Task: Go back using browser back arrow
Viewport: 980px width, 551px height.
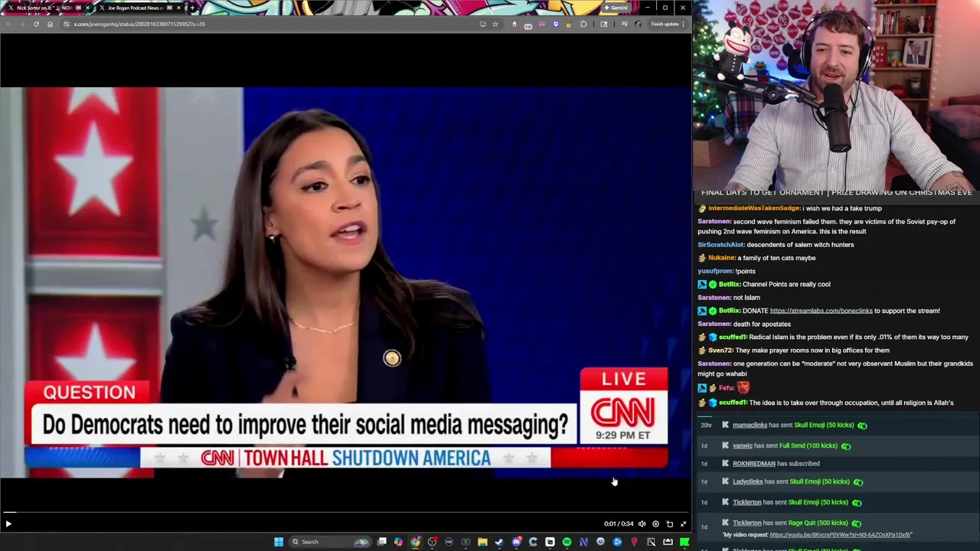Action: pos(8,24)
